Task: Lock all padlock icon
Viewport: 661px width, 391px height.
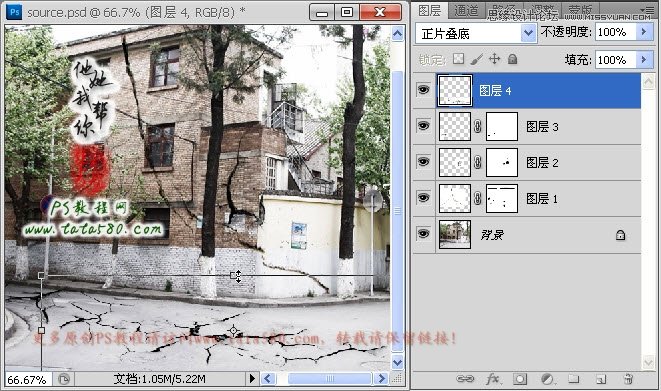Action: coord(512,59)
